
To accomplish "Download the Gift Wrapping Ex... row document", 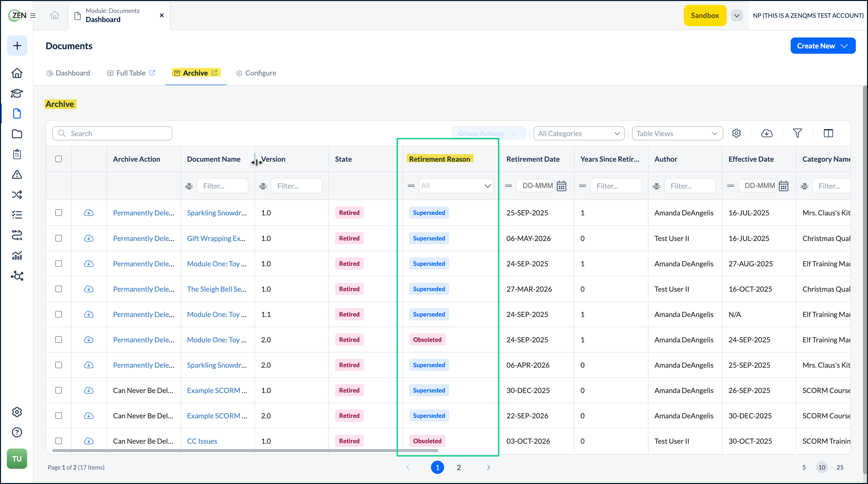I will click(x=89, y=238).
